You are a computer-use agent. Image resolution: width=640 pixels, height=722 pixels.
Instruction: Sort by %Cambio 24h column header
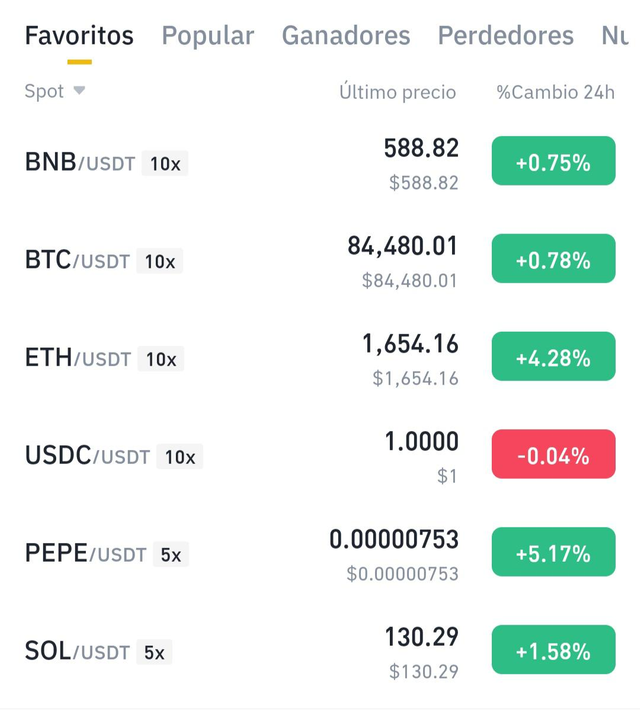555,92
